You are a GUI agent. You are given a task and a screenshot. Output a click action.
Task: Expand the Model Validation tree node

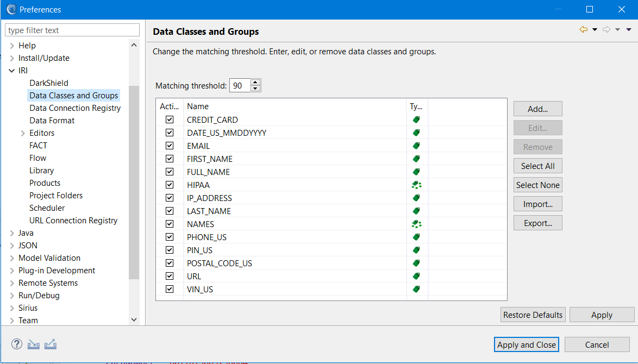point(12,258)
